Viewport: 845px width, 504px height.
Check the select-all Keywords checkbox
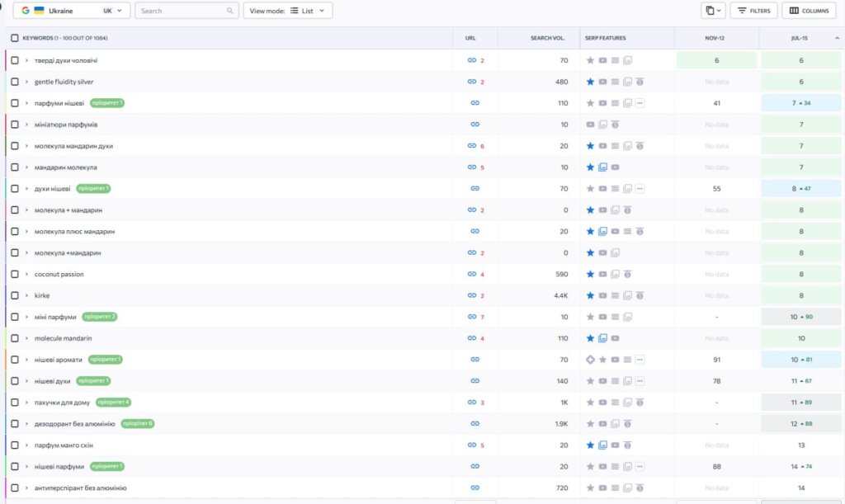15,38
